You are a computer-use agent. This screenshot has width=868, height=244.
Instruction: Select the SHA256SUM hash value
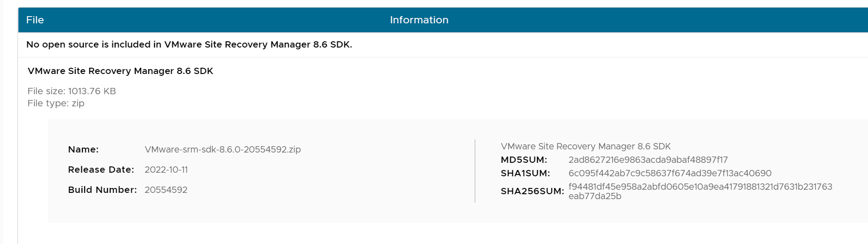click(700, 187)
